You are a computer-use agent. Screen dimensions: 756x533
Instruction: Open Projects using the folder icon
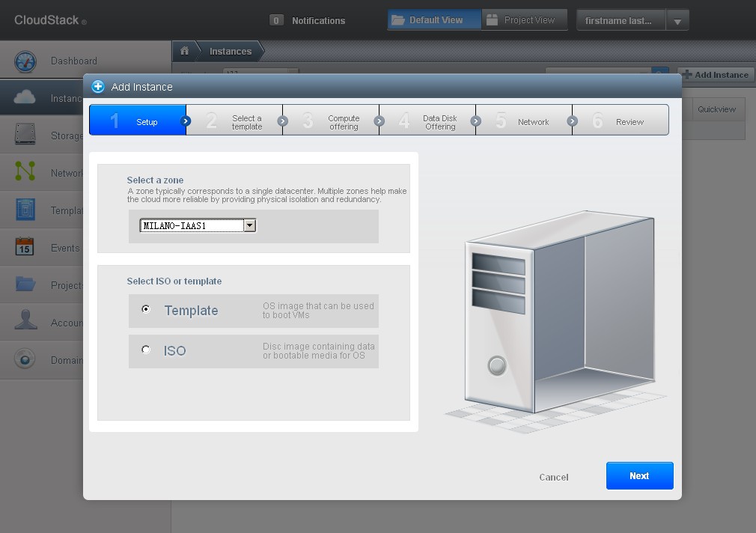coord(25,284)
